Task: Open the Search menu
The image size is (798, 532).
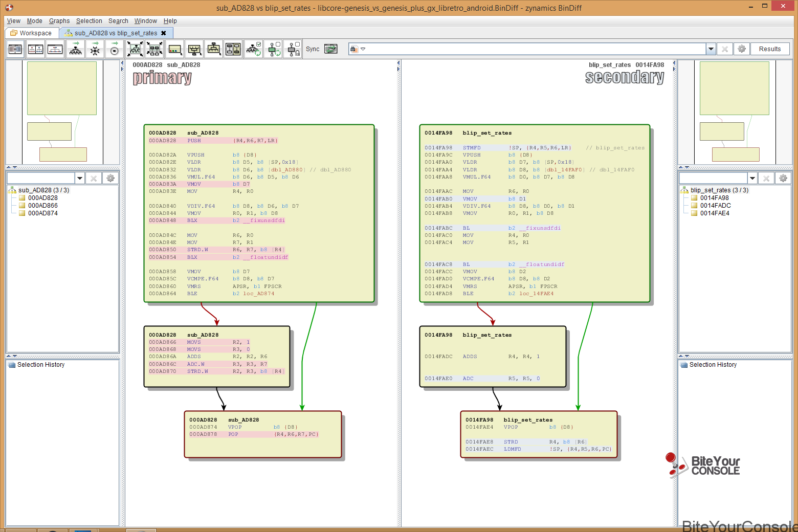Action: pos(118,21)
